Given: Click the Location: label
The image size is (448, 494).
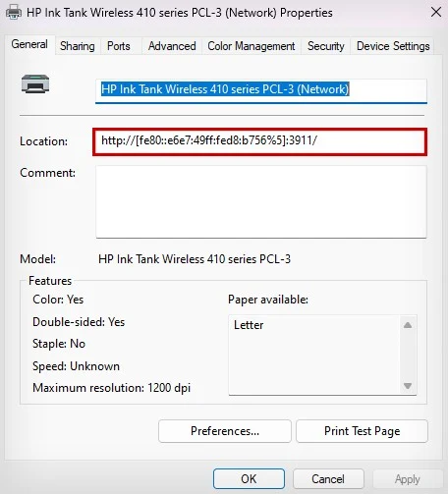Looking at the screenshot, I should coord(43,141).
